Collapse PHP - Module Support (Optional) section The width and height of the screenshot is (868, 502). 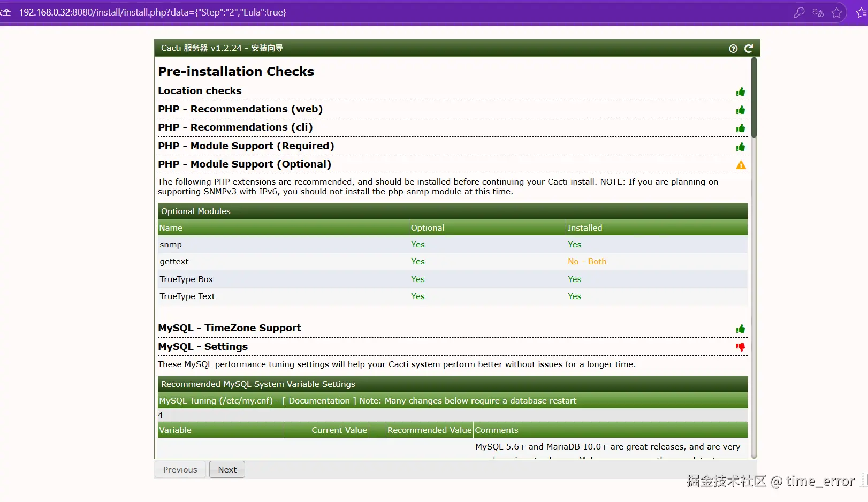[245, 164]
